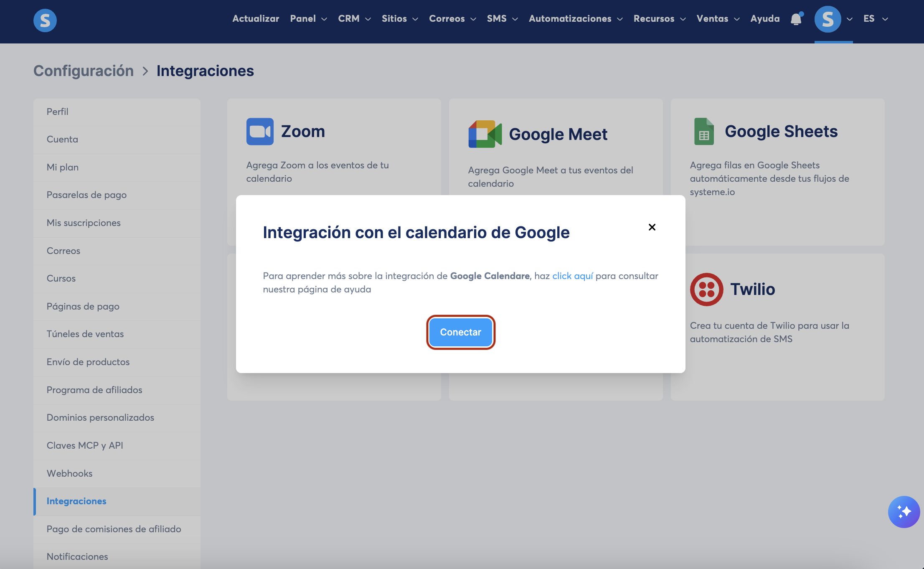Open the 'click aquí' help link
The width and height of the screenshot is (924, 569).
(572, 276)
